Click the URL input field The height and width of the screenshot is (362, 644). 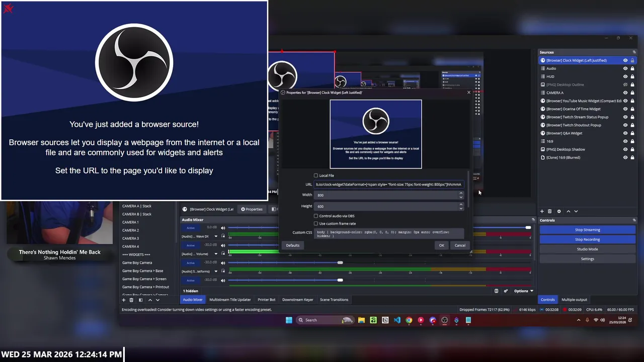pyautogui.click(x=388, y=185)
